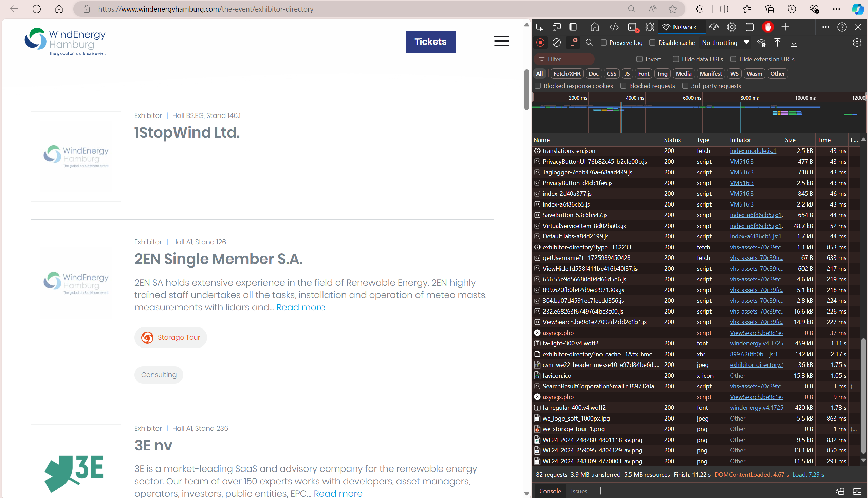Image resolution: width=868 pixels, height=498 pixels.
Task: Open Read more for 2EN Single Member
Action: pos(301,307)
